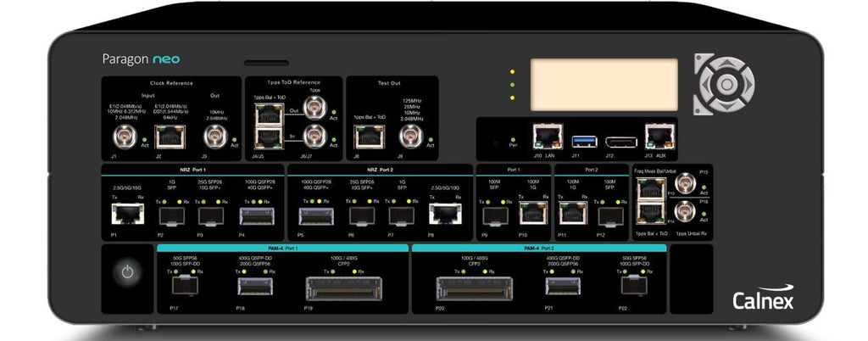Click the J12 DisplayPort connector
This screenshot has width=868, height=341.
pos(614,138)
